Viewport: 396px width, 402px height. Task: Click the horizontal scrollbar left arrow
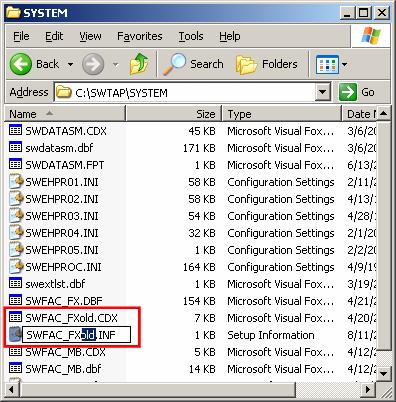coord(12,389)
